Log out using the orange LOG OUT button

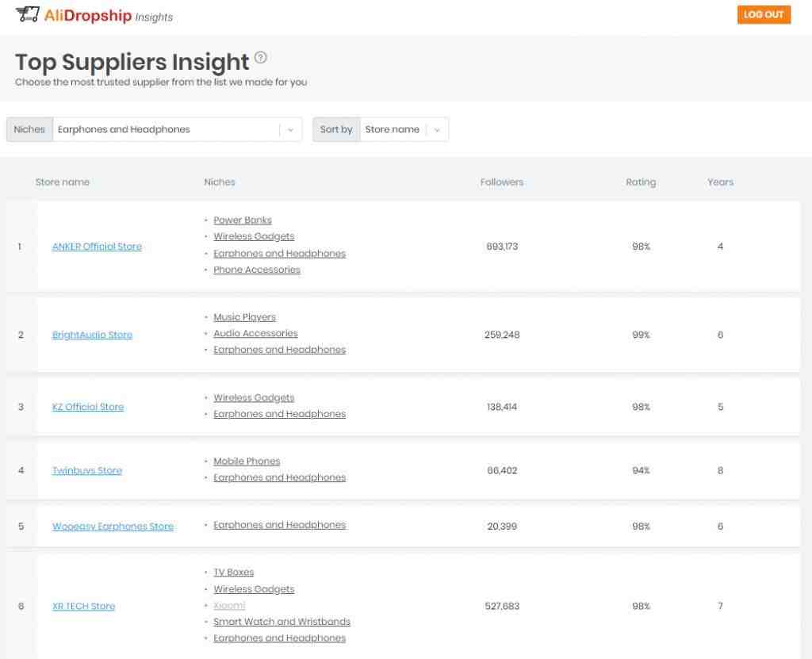point(764,14)
